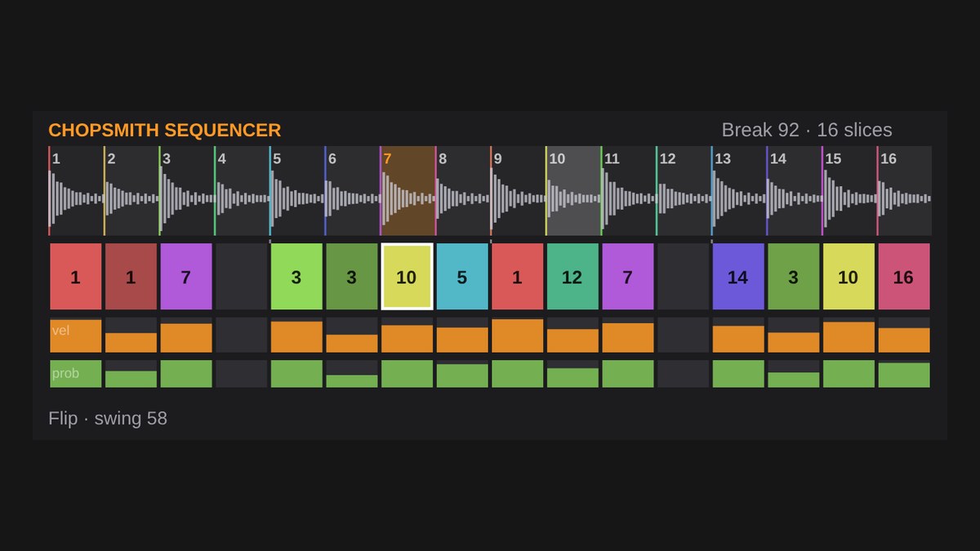The height and width of the screenshot is (551, 980).
Task: Select waveform slice 3
Action: click(x=187, y=191)
